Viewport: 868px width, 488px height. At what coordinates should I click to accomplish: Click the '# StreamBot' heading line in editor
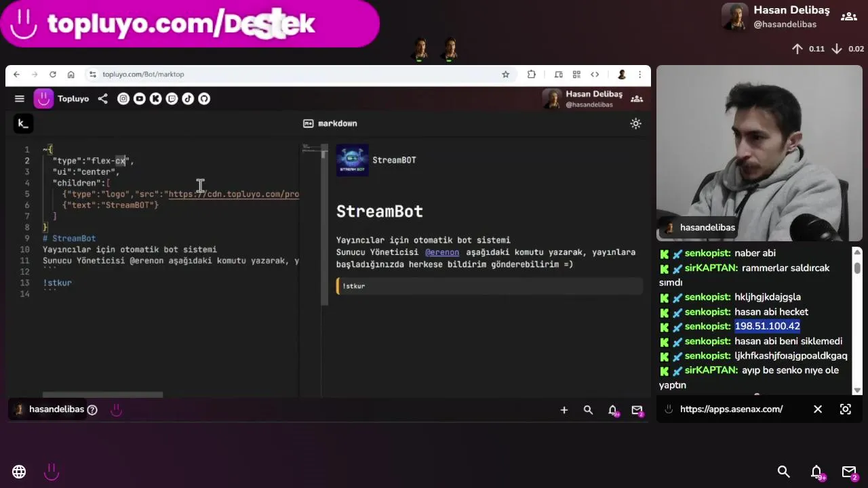(x=69, y=239)
